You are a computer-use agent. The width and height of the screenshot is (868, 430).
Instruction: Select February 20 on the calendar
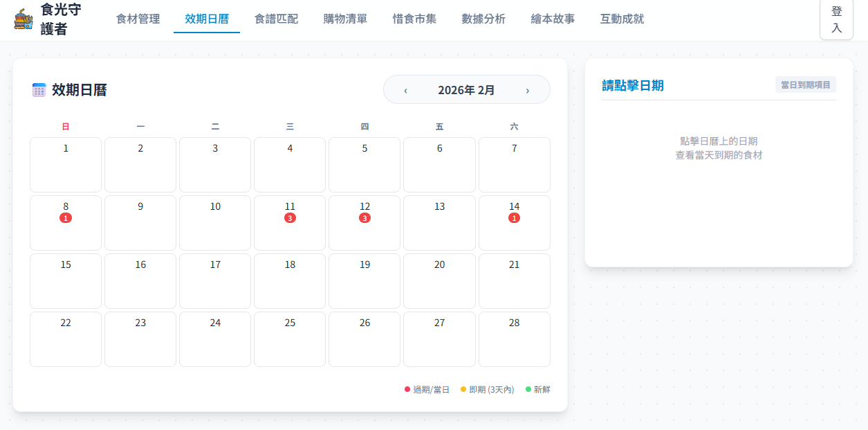click(x=439, y=280)
